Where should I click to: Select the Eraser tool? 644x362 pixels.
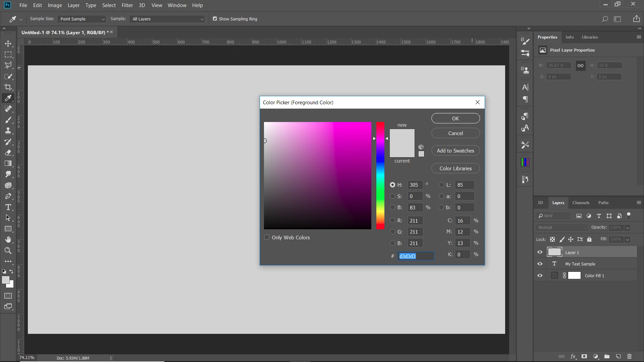point(8,153)
